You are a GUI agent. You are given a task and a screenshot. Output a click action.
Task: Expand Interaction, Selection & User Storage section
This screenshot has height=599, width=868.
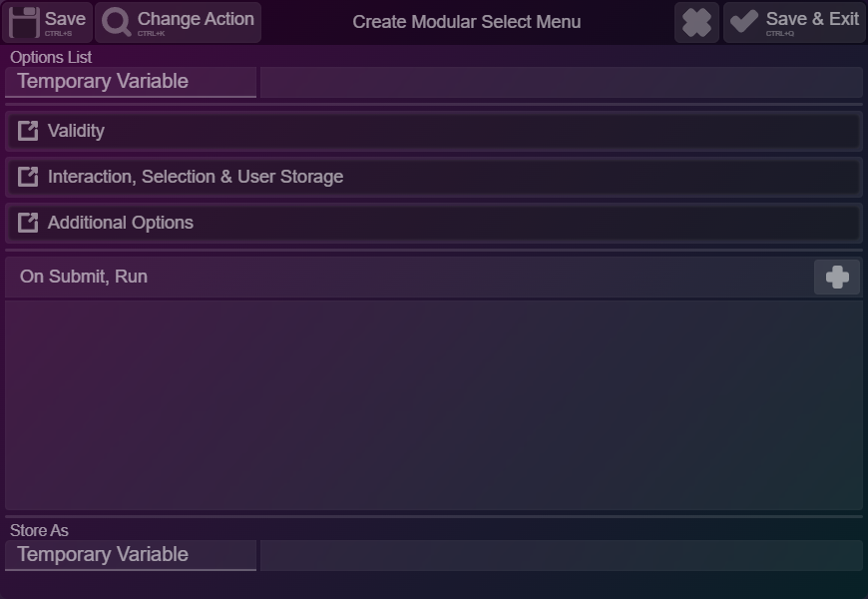pos(434,178)
